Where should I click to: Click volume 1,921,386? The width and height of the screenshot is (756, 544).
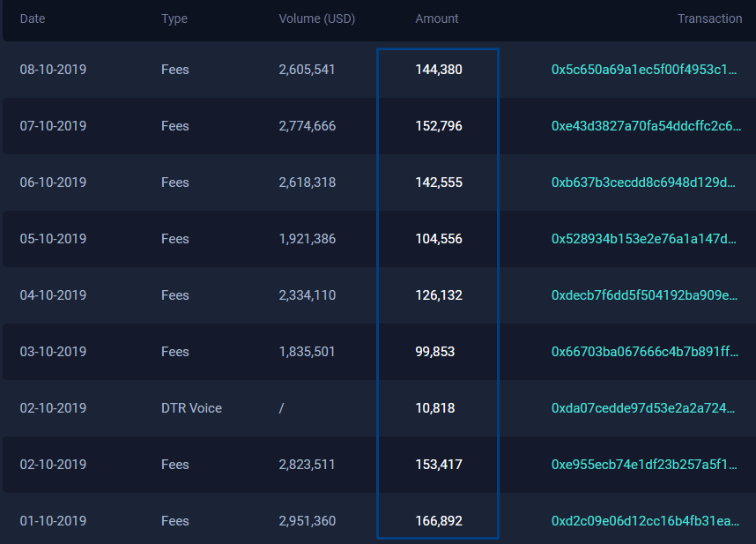pos(308,239)
